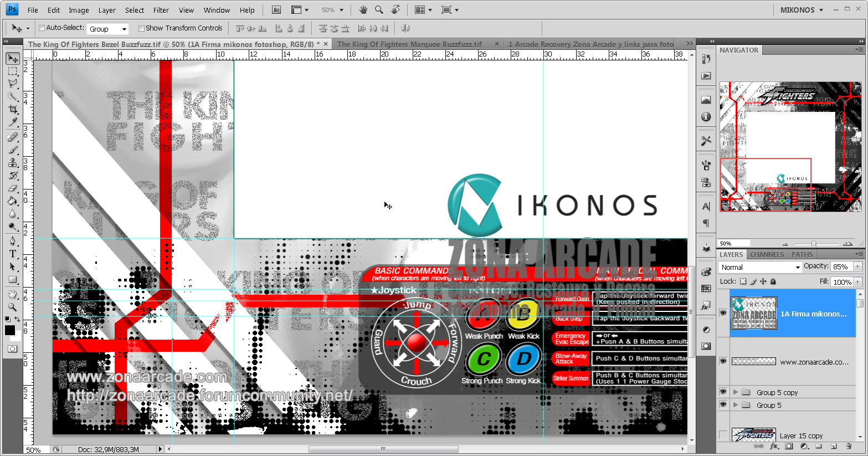Open the MIKONOS workspace switcher
The height and width of the screenshot is (456, 868).
click(802, 10)
